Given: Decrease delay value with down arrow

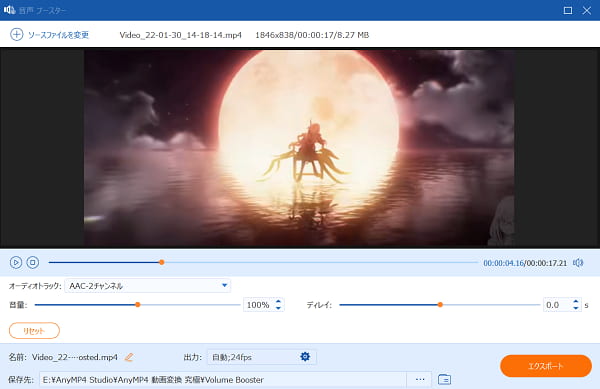Looking at the screenshot, I should pos(576,308).
